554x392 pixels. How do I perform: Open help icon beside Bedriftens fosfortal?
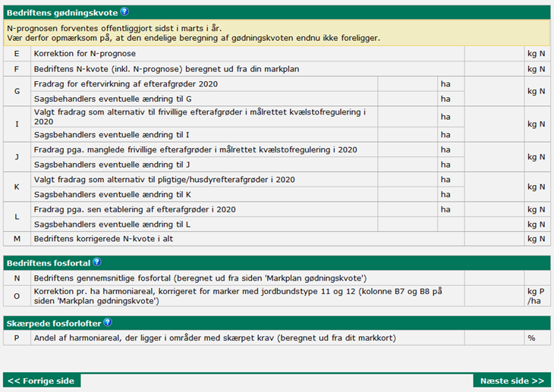96,262
